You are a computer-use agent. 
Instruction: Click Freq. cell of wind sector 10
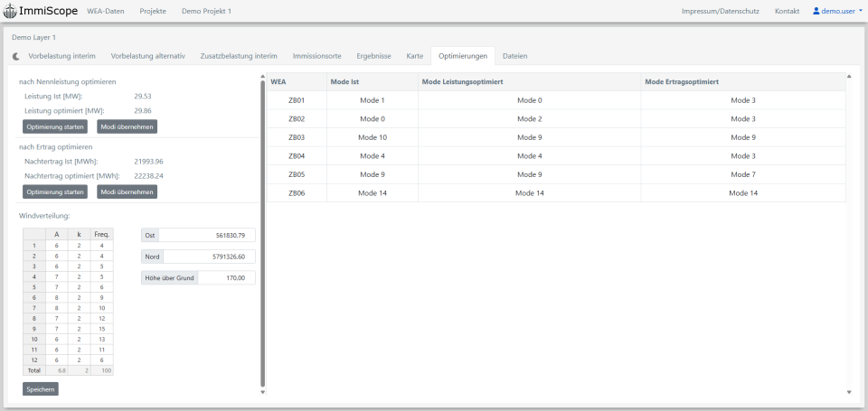coord(101,339)
